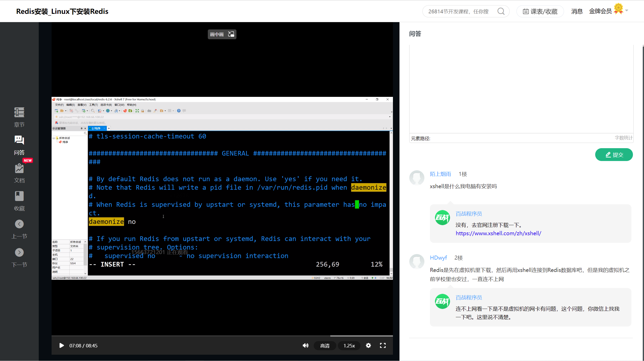
Task: Play the video
Action: (x=61, y=346)
